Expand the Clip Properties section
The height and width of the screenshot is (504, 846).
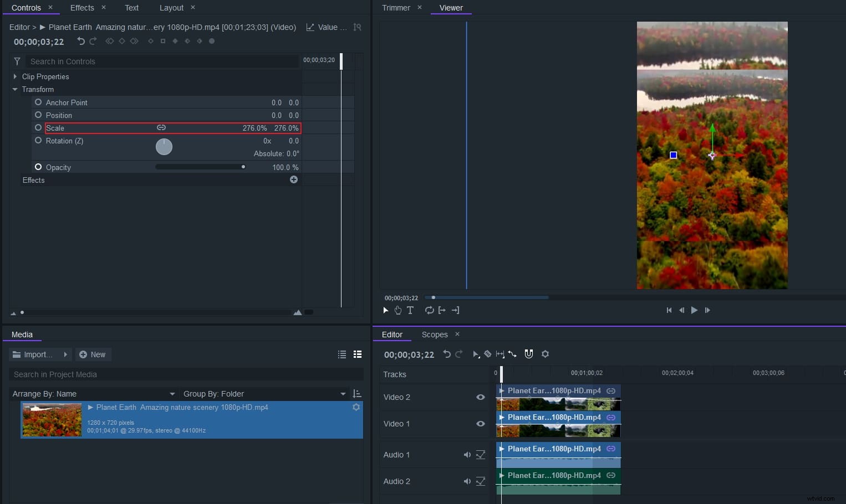click(x=14, y=76)
